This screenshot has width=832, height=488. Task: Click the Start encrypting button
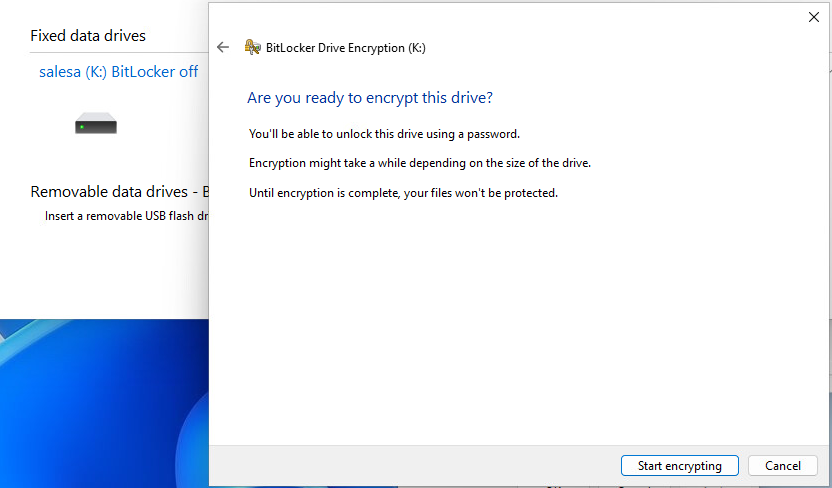tap(679, 466)
